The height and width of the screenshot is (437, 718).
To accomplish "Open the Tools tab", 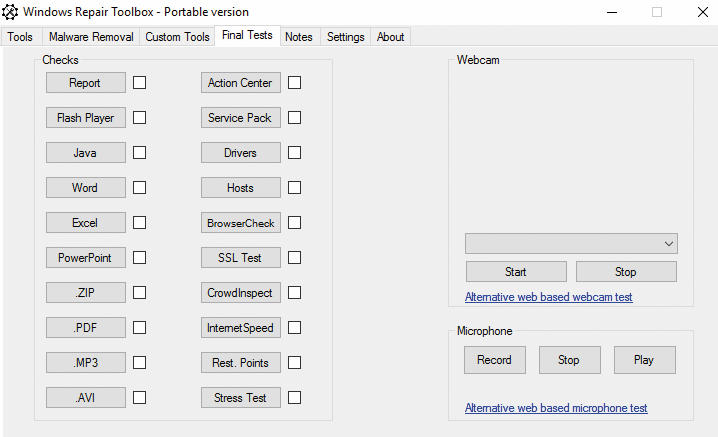I will [x=20, y=37].
